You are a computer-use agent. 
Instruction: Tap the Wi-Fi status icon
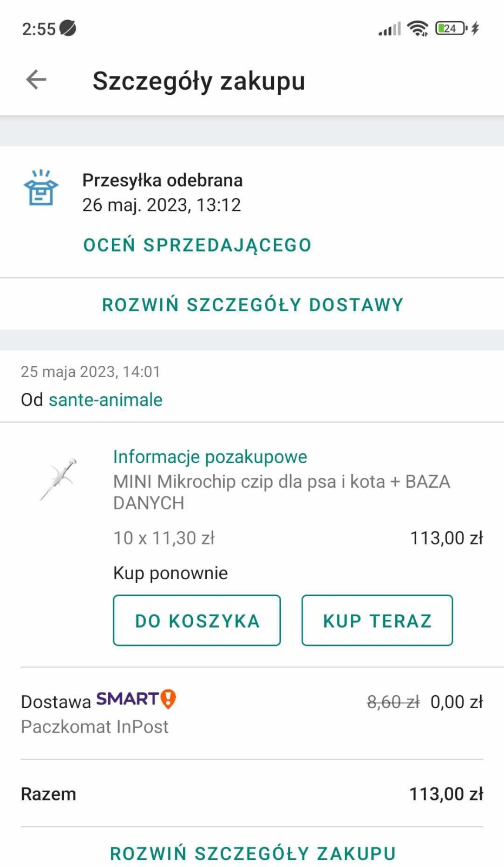click(417, 28)
